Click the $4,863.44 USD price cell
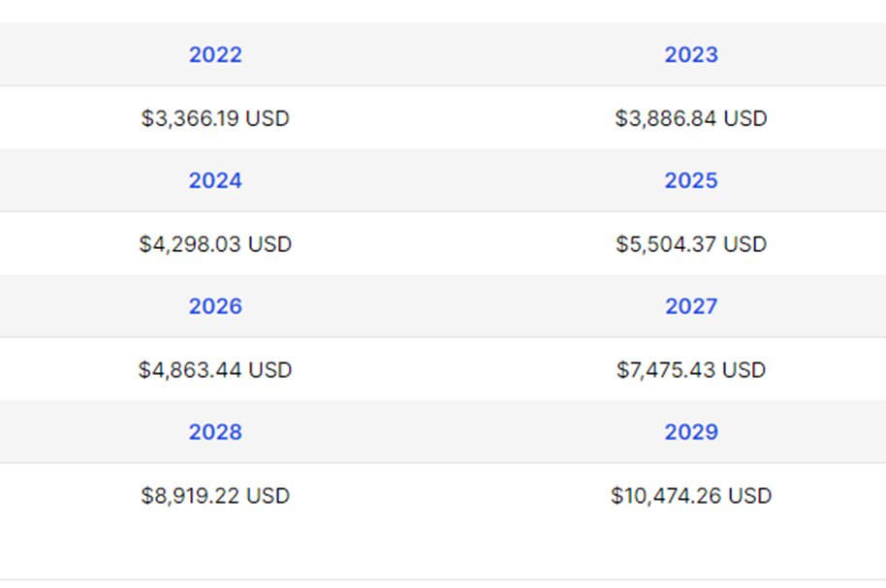 coord(215,370)
